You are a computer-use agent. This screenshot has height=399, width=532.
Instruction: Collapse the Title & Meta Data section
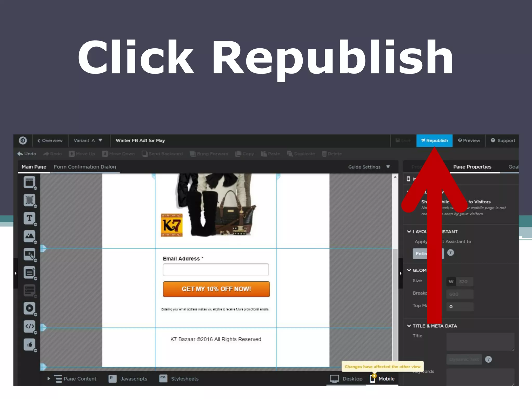point(409,326)
